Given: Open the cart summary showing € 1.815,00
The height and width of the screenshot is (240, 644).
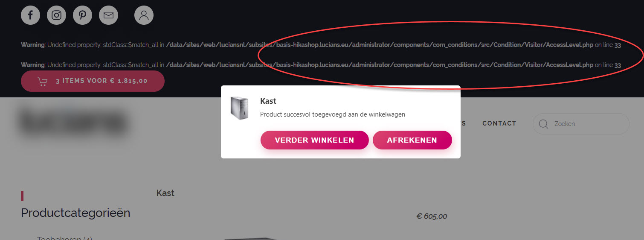Looking at the screenshot, I should [93, 81].
